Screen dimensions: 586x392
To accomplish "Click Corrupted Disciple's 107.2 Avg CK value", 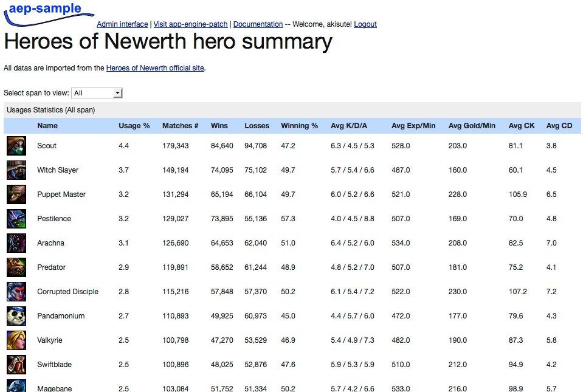I will [x=517, y=292].
